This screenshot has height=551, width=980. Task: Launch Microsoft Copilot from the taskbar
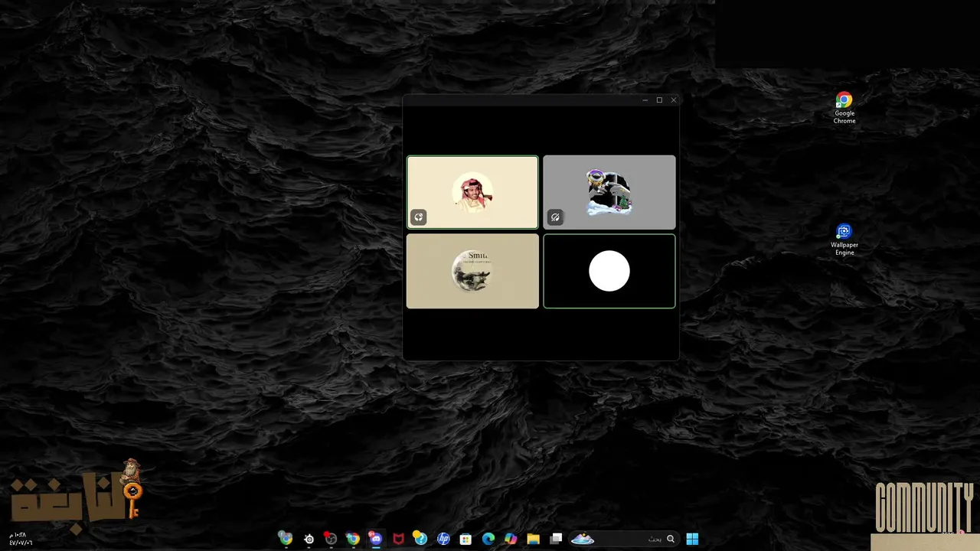[511, 539]
